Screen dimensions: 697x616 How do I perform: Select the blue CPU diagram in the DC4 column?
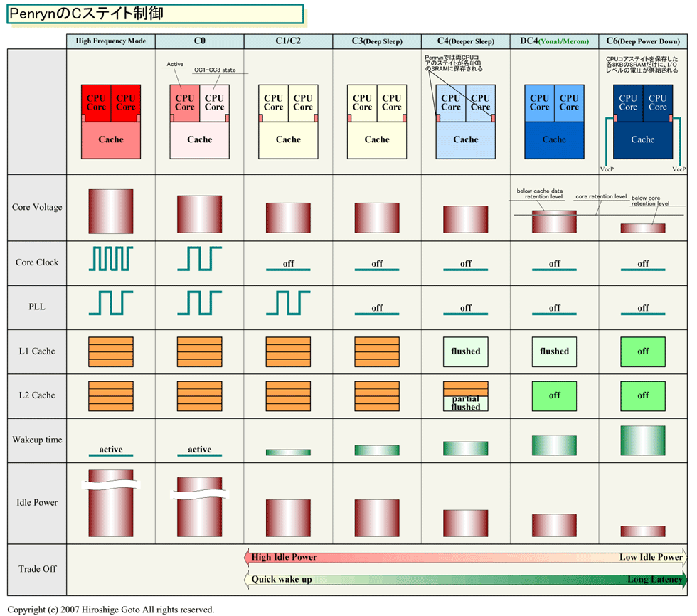tap(554, 122)
